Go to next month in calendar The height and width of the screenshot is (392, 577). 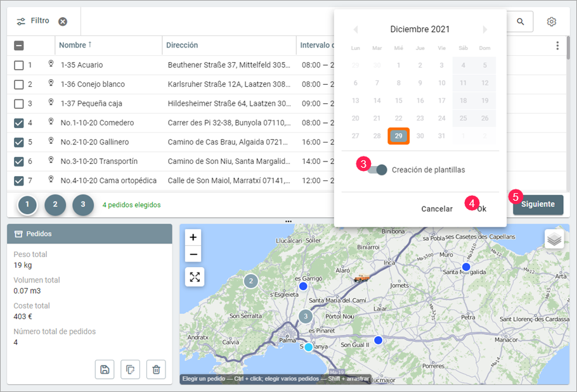pyautogui.click(x=485, y=30)
